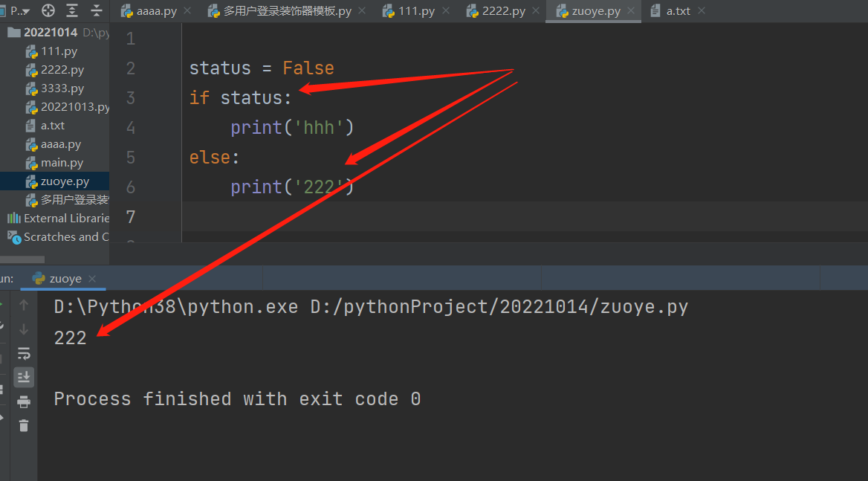Click line 7 in the code editor
This screenshot has width=868, height=481.
point(446,216)
